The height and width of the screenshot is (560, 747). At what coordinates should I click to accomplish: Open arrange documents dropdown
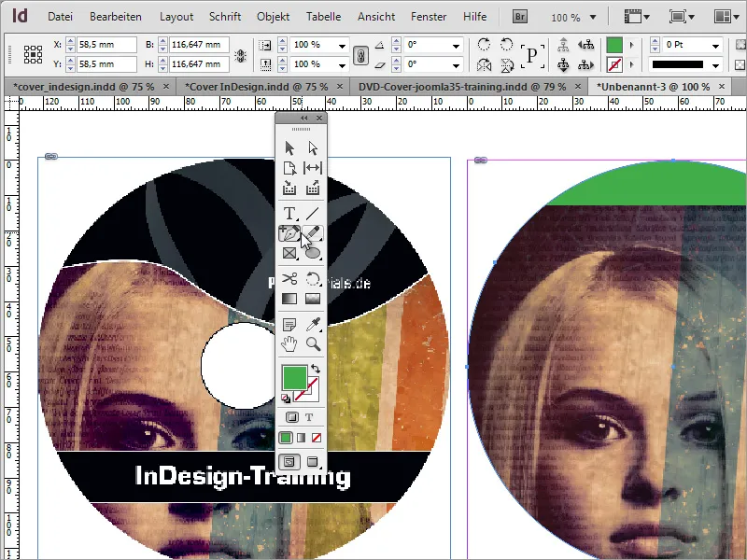[x=726, y=17]
